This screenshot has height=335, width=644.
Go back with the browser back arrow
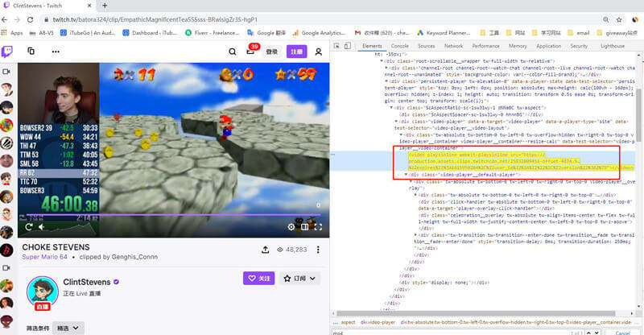point(5,19)
